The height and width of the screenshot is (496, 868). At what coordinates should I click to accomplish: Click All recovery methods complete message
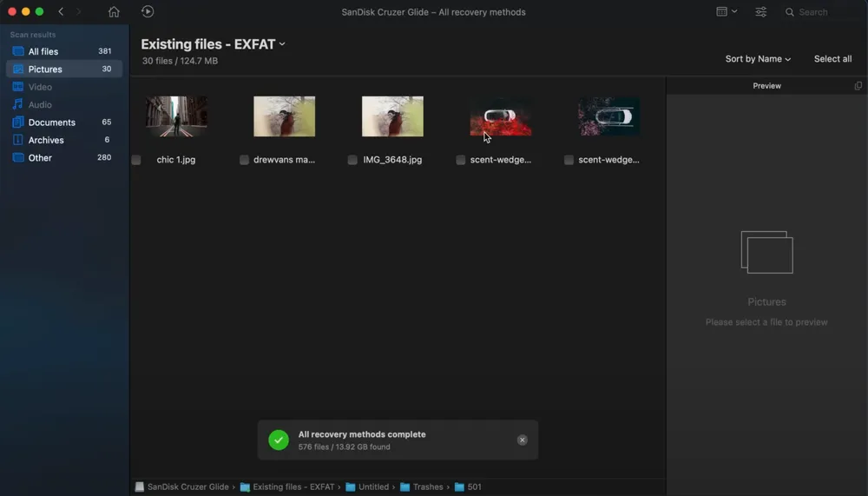362,434
